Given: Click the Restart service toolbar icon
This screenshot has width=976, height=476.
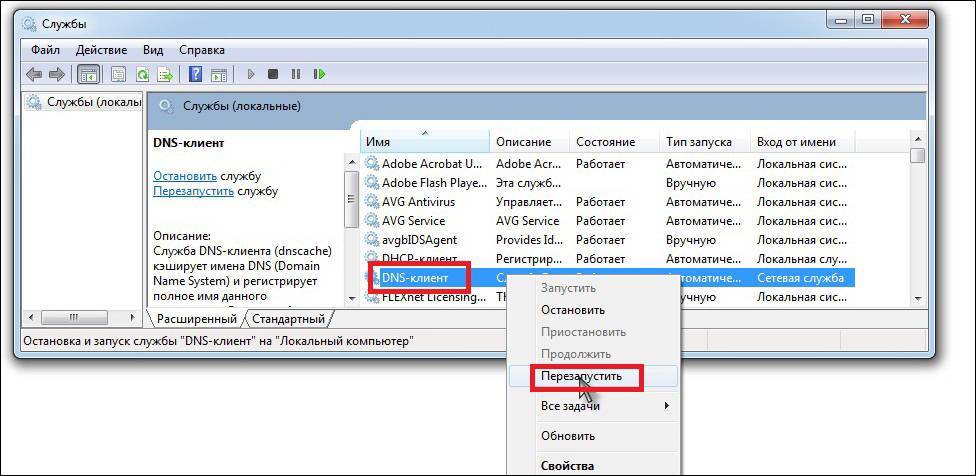Looking at the screenshot, I should click(x=320, y=74).
